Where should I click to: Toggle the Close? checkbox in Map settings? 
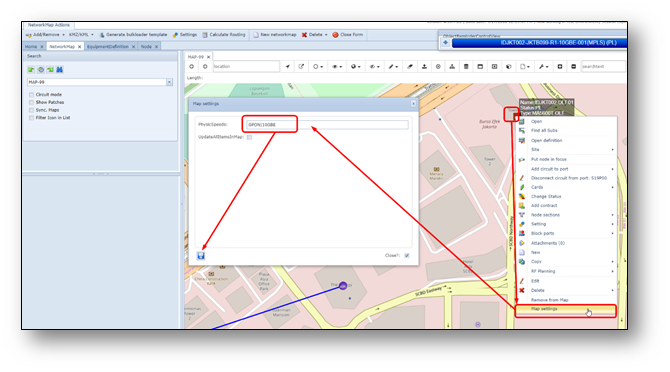tap(407, 255)
